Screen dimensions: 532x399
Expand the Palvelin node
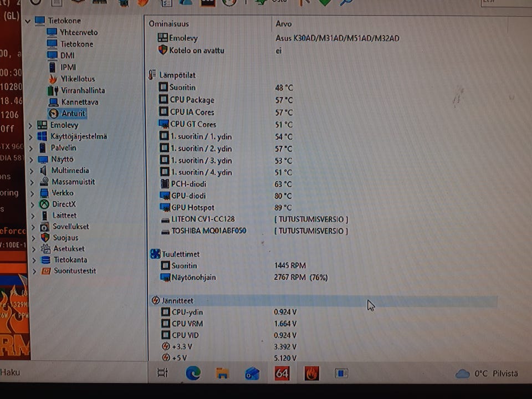31,149
